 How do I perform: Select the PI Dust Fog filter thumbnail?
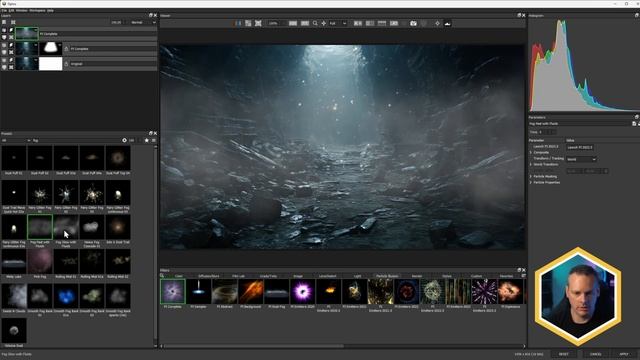(276, 291)
